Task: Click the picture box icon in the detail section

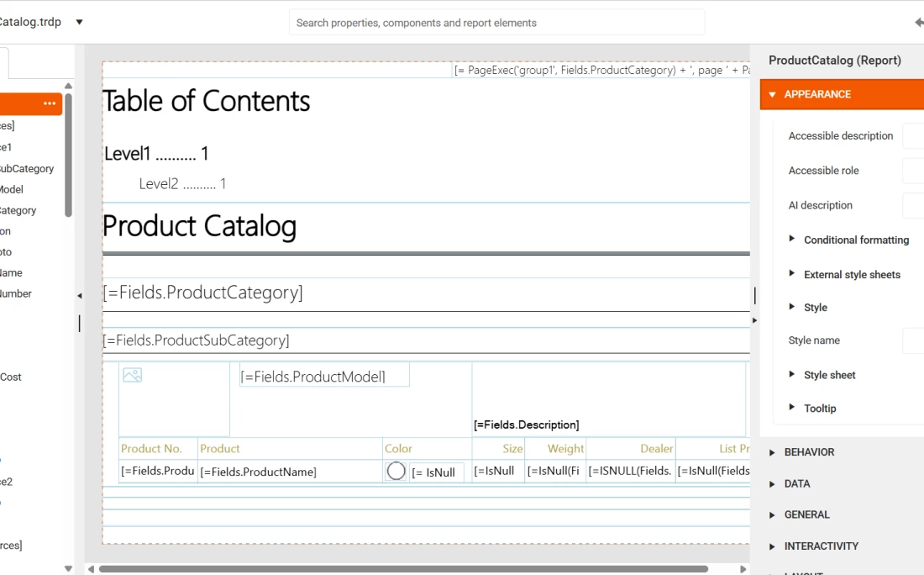Action: click(x=132, y=376)
